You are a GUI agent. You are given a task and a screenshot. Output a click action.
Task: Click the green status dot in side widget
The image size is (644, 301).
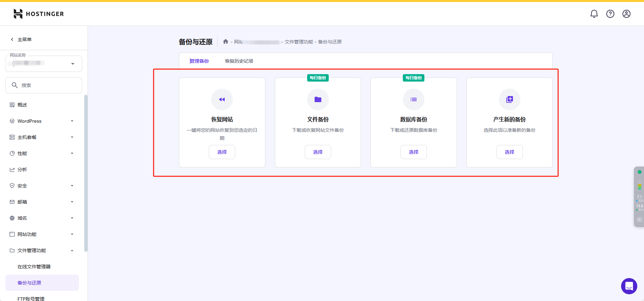pos(640,172)
